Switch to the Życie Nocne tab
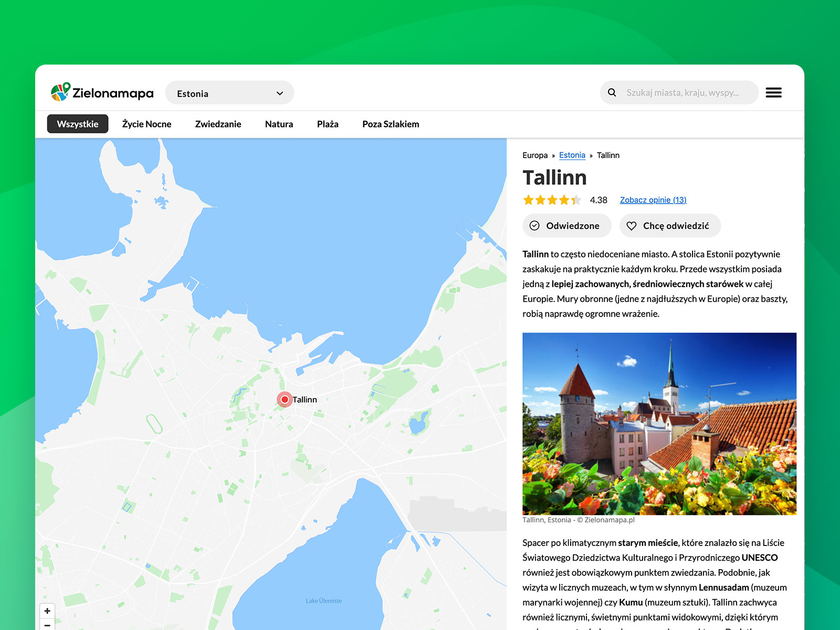 pos(146,124)
